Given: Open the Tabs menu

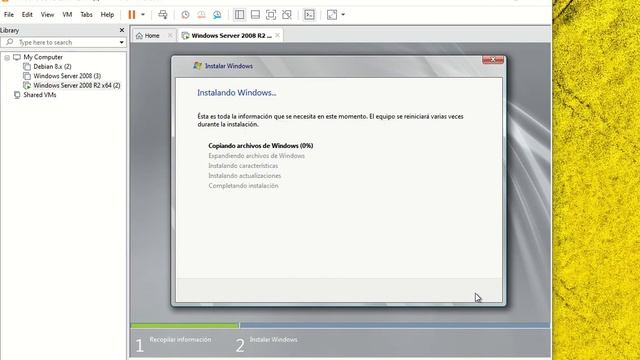Looking at the screenshot, I should [x=86, y=14].
